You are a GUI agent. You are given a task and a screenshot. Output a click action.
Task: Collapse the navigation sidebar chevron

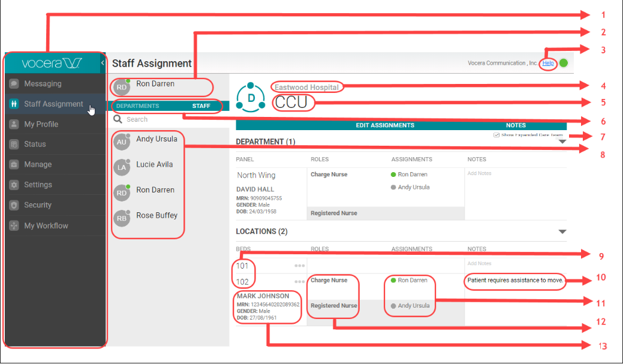click(x=102, y=62)
